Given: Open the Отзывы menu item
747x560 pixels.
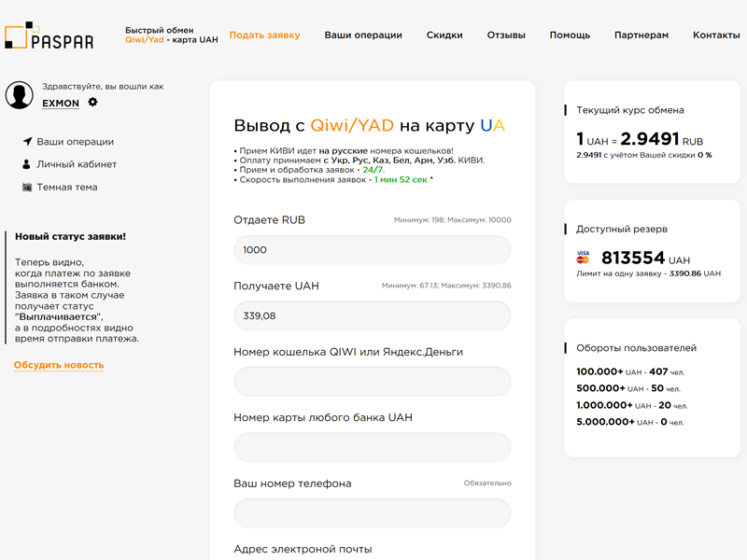Looking at the screenshot, I should (506, 35).
